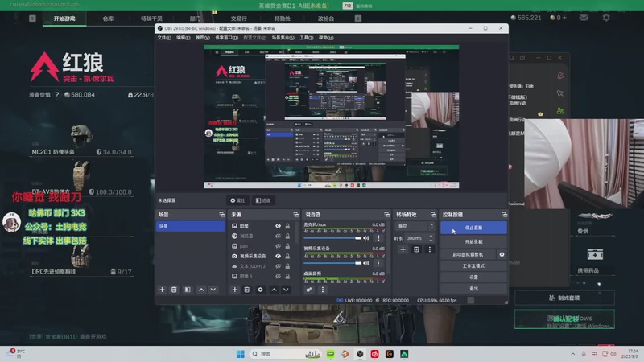This screenshot has height=362, width=644.
Task: Open transition properties dots menu
Action: tap(430, 249)
